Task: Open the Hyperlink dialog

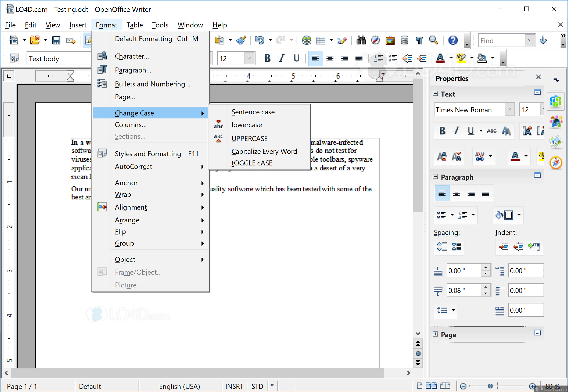Action: click(306, 40)
